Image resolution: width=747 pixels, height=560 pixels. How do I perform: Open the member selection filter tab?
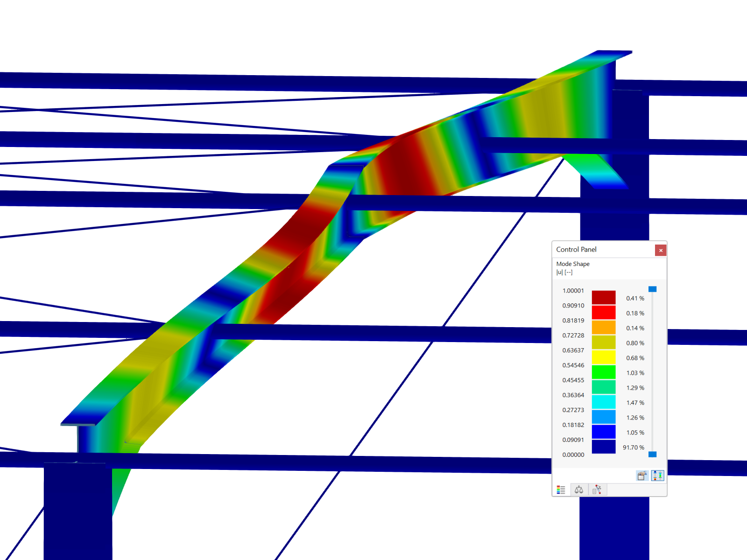pos(597,490)
